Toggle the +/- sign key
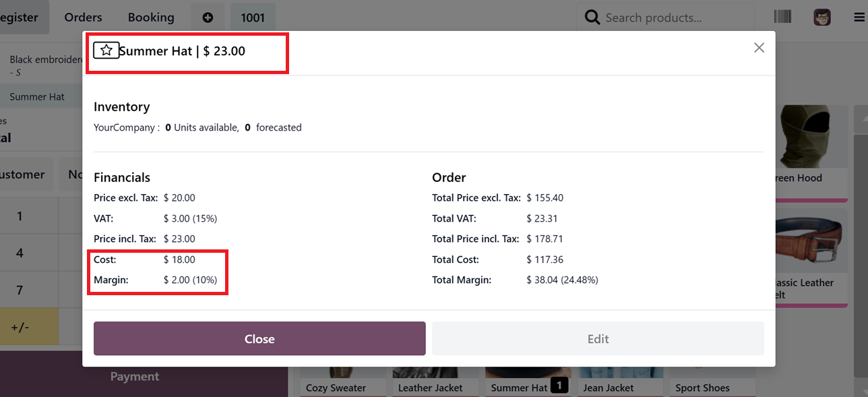This screenshot has height=397, width=868. click(x=20, y=328)
